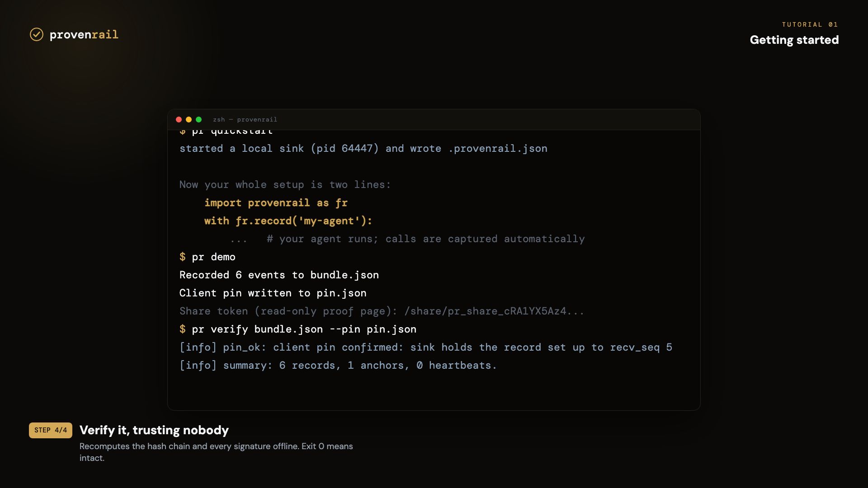Click the red close dot in terminal
The width and height of the screenshot is (868, 488).
point(179,120)
